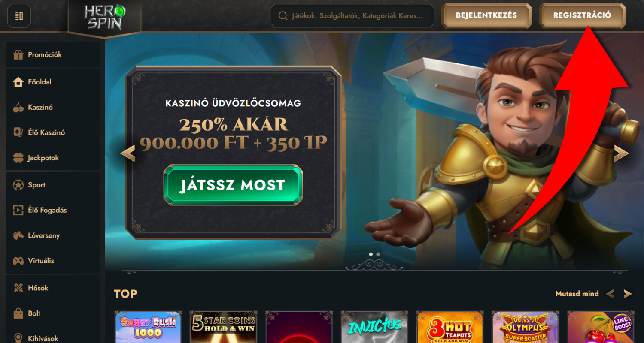Focus the games search field
The image size is (644, 343).
(352, 16)
